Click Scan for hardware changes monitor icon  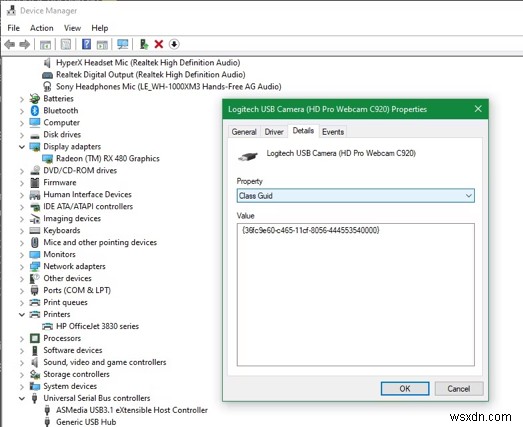coord(123,44)
